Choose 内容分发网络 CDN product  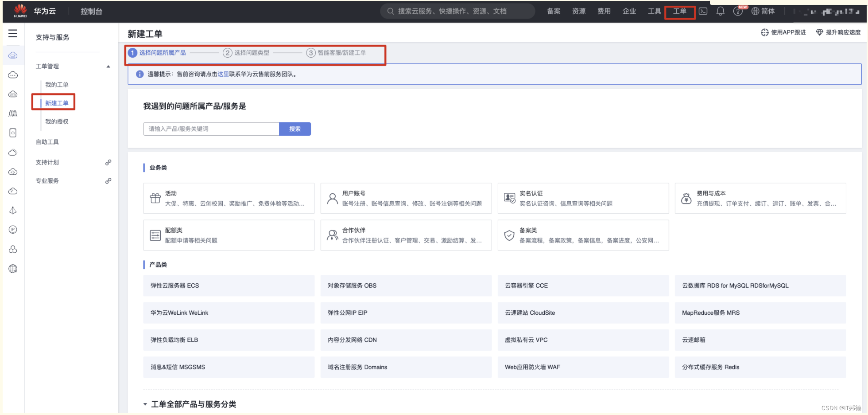[406, 340]
